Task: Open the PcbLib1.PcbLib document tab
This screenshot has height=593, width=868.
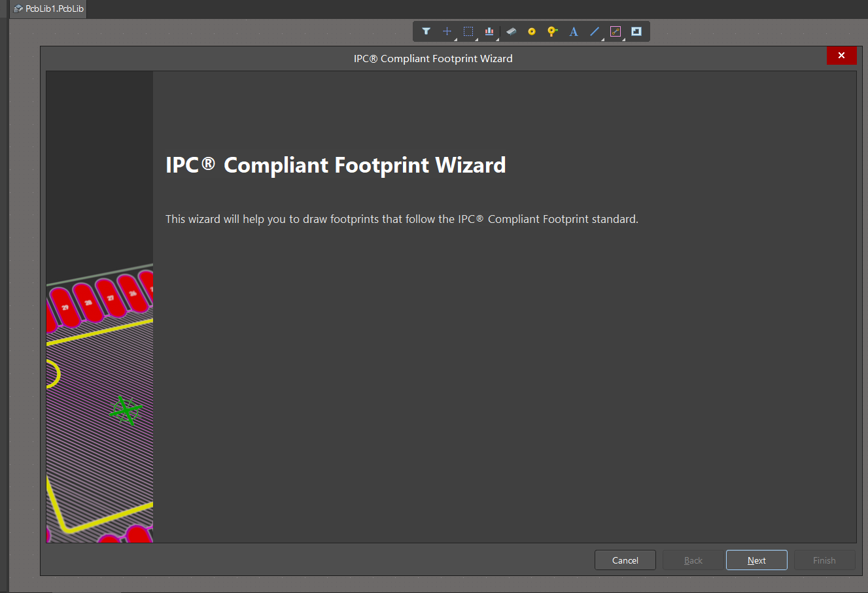Action: coord(48,8)
